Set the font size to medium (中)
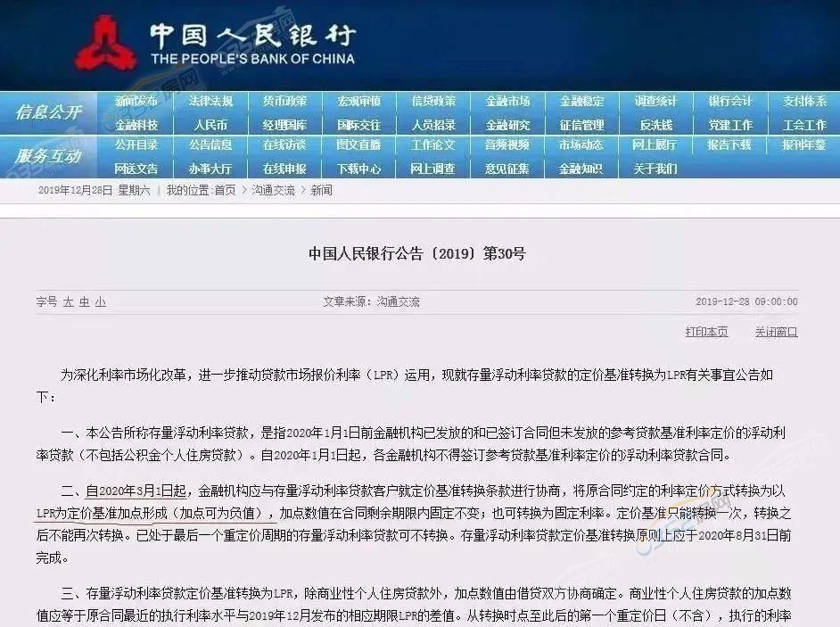This screenshot has width=840, height=627. coord(85,302)
